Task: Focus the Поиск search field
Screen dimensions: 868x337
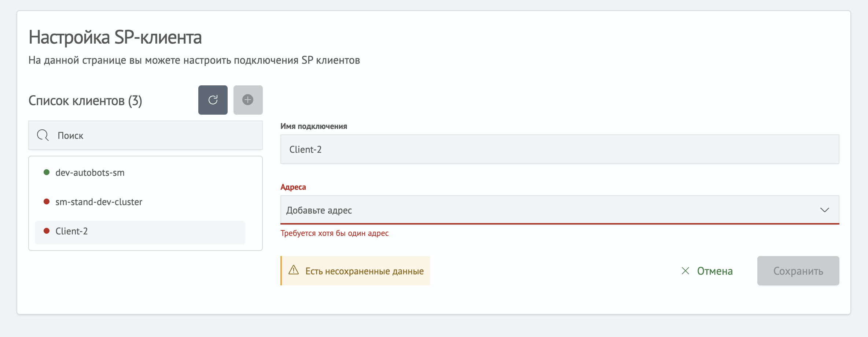Action: pyautogui.click(x=146, y=135)
